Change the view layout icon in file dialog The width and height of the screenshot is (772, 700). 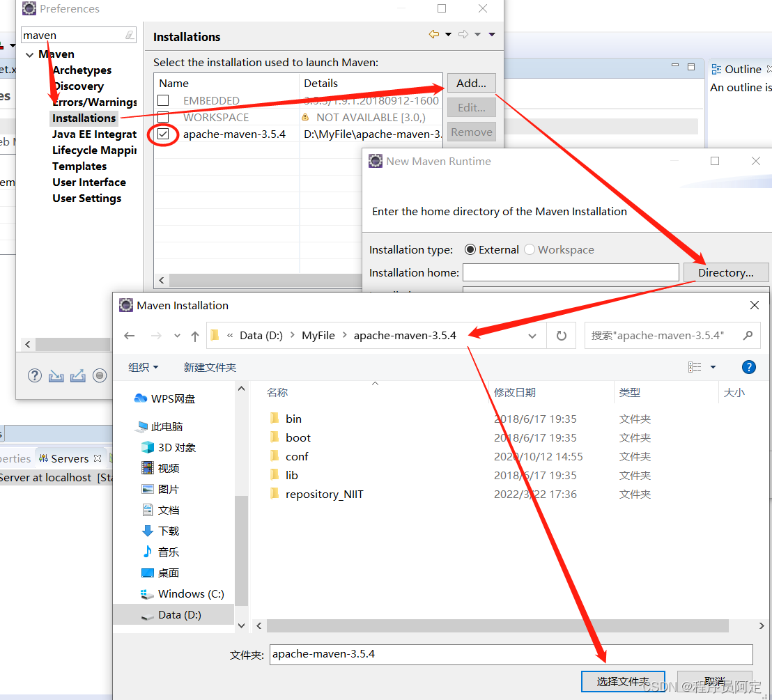[695, 367]
